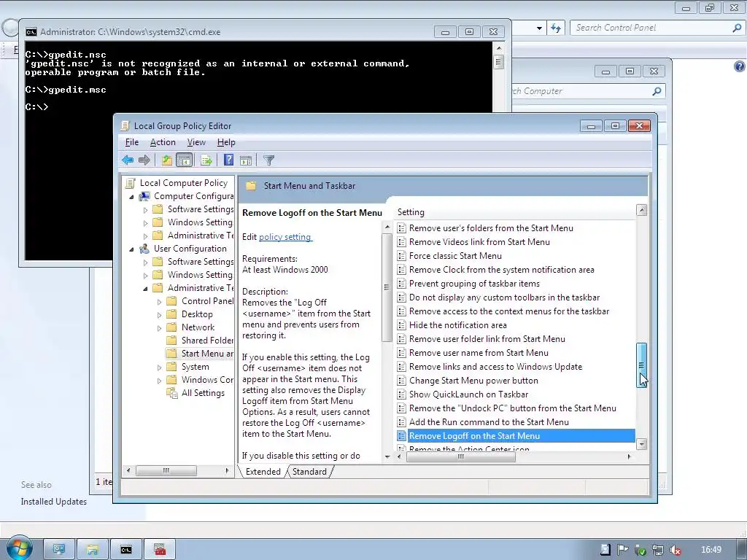Switch to the red toolbox taskbar icon
The image size is (747, 560).
[x=160, y=550]
